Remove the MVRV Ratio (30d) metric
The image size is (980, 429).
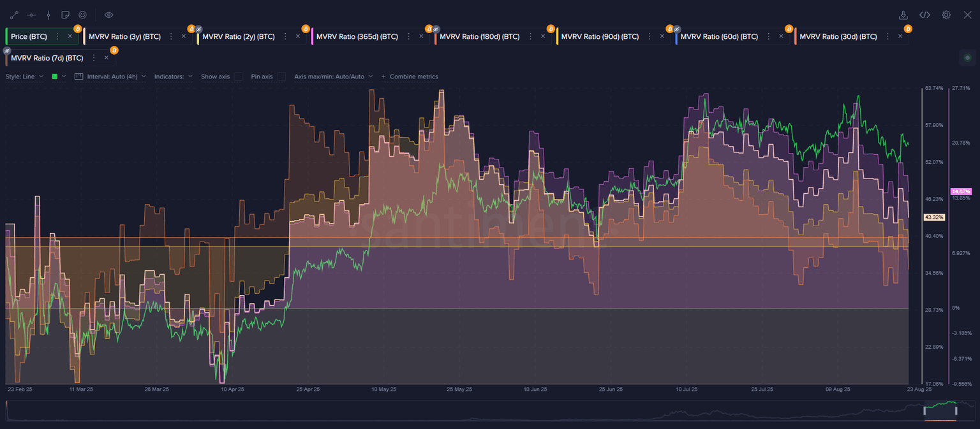900,37
